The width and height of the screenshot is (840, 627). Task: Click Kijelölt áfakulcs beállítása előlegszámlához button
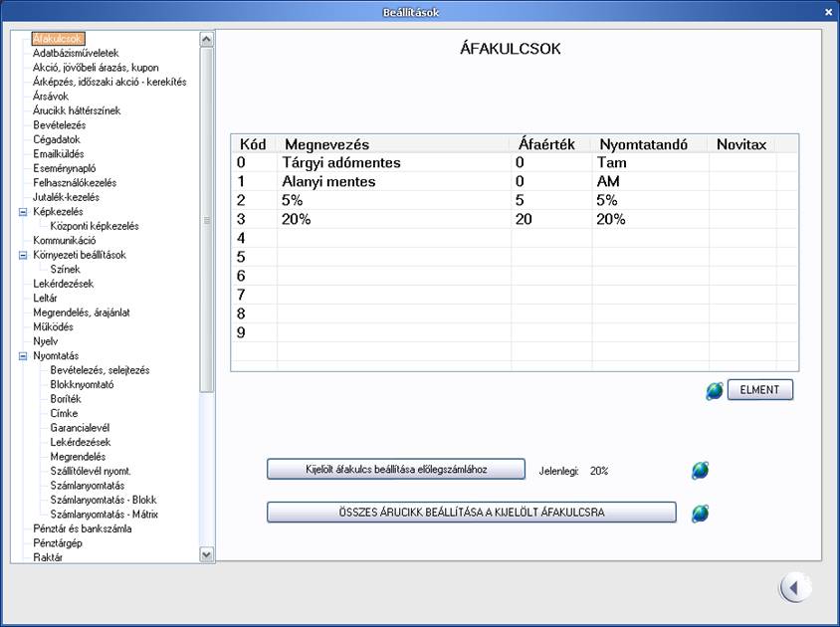pyautogui.click(x=395, y=470)
